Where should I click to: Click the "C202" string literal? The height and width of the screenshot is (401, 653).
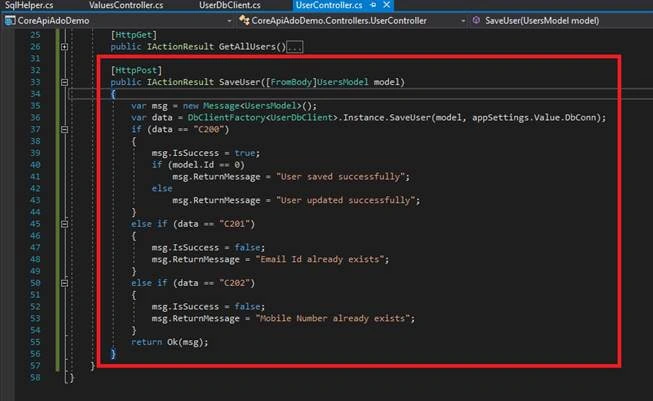[237, 283]
